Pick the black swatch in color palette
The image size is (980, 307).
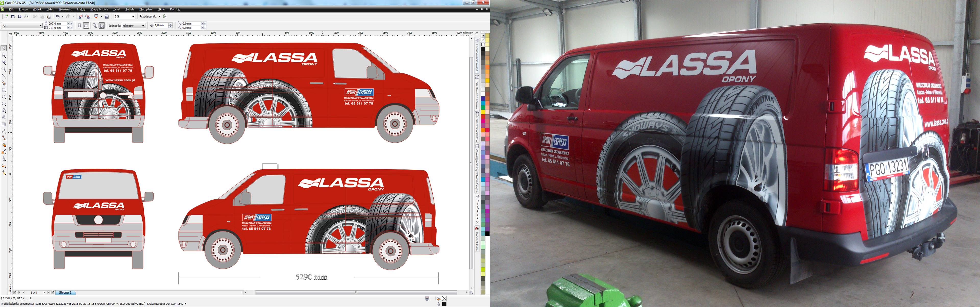coord(483,49)
